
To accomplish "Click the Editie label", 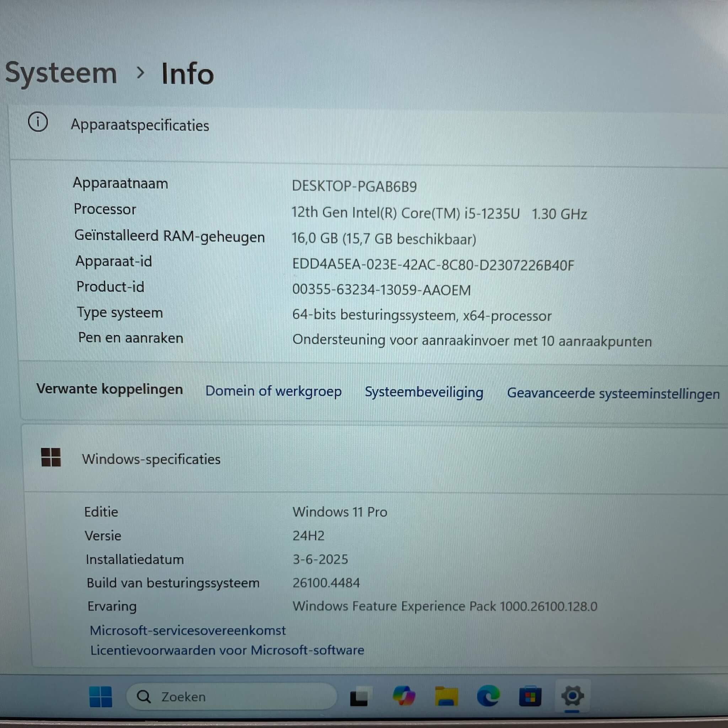I will pyautogui.click(x=101, y=512).
